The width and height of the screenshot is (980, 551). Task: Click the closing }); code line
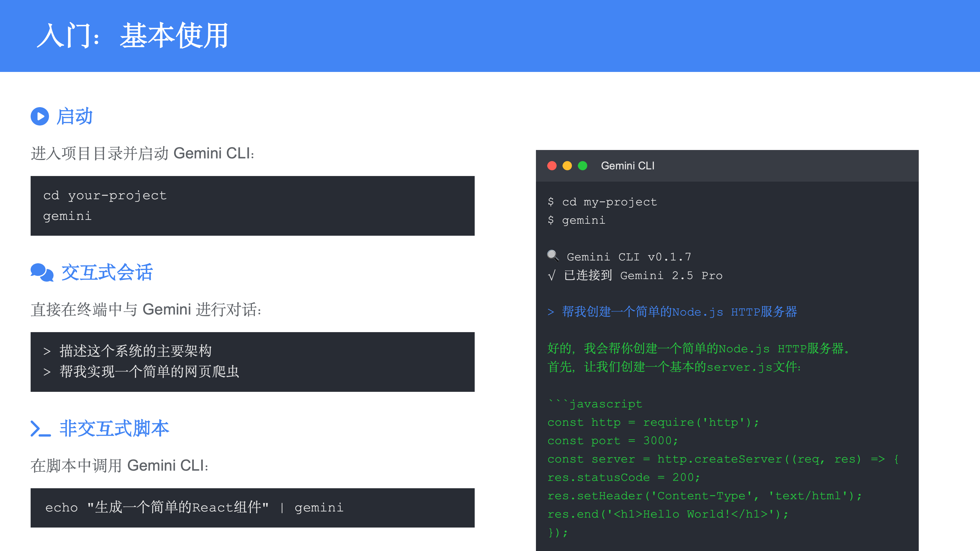coord(558,532)
